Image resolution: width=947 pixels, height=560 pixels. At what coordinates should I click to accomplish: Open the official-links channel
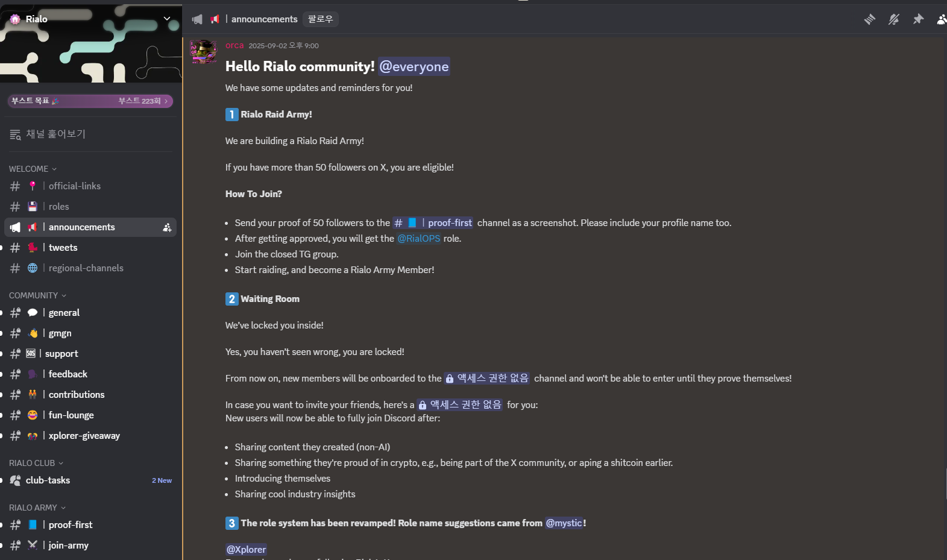click(90, 186)
